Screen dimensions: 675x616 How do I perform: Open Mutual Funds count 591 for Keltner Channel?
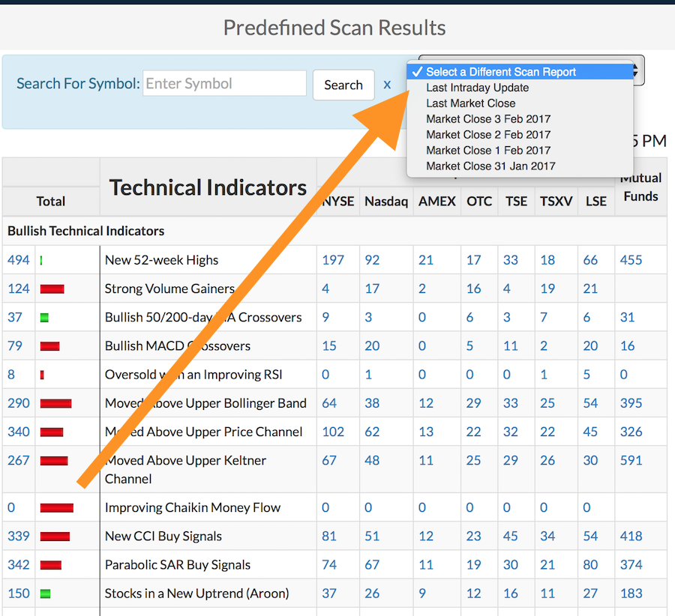[631, 460]
